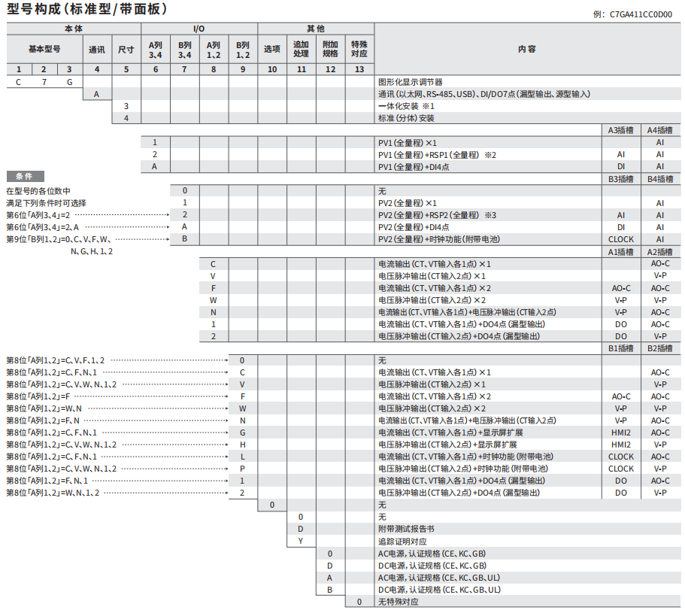Image resolution: width=685 pixels, height=616 pixels.
Task: Select the 追踪证明对应 entry
Action: coord(402,541)
